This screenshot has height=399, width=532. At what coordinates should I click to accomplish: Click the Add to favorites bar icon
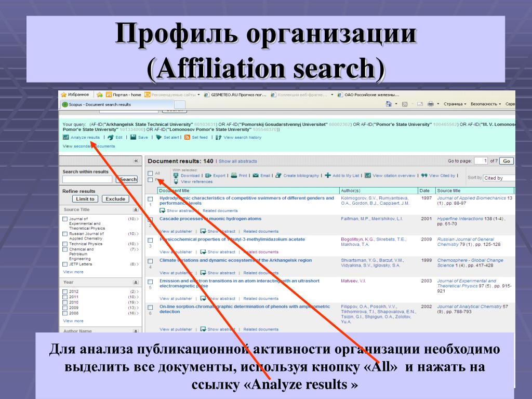tap(99, 95)
